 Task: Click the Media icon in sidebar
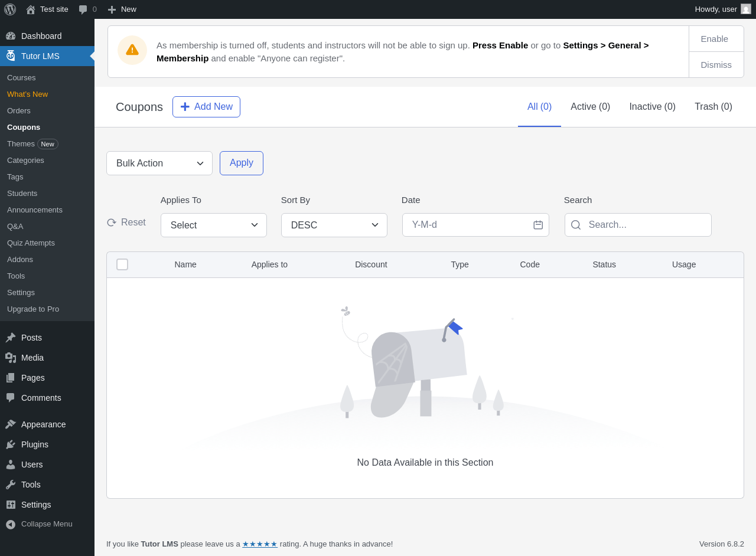pos(11,358)
